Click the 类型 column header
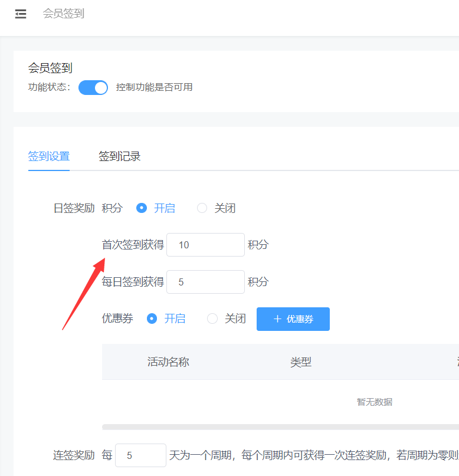459x476 pixels. 300,362
